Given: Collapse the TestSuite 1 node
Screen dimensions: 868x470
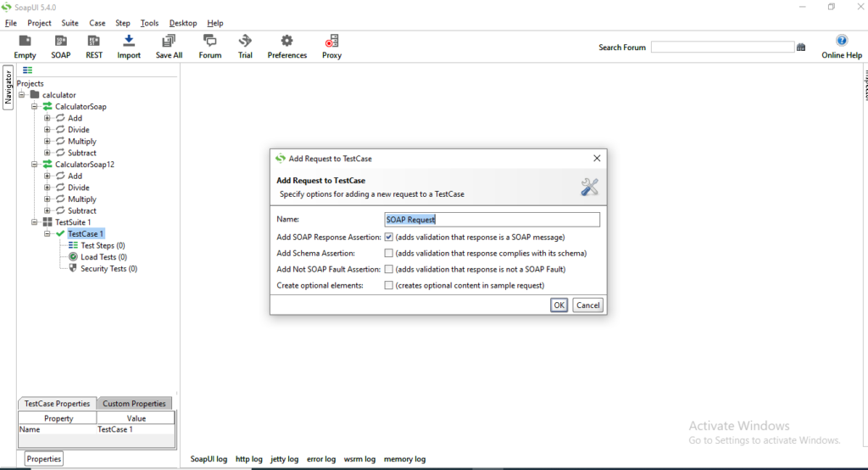Looking at the screenshot, I should (34, 222).
